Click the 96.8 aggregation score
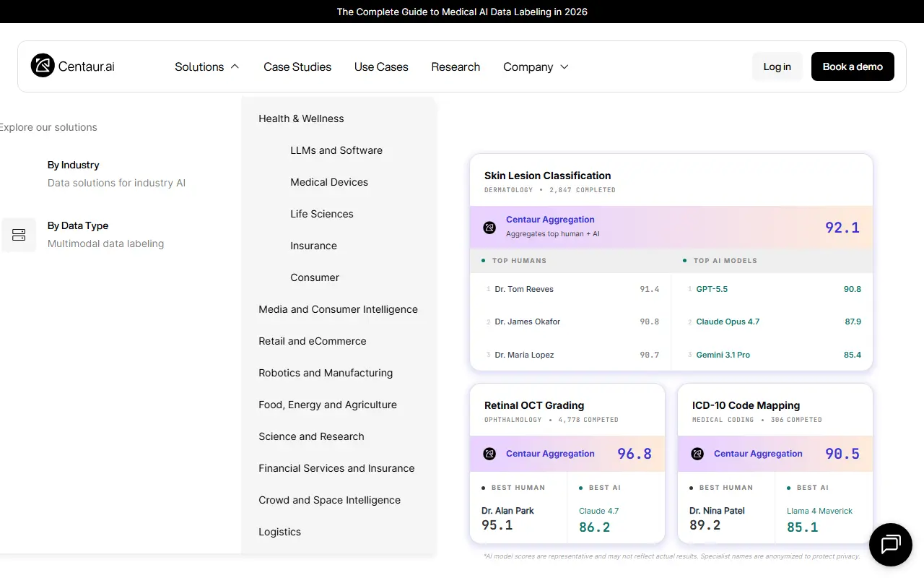The width and height of the screenshot is (924, 578). pyautogui.click(x=635, y=454)
